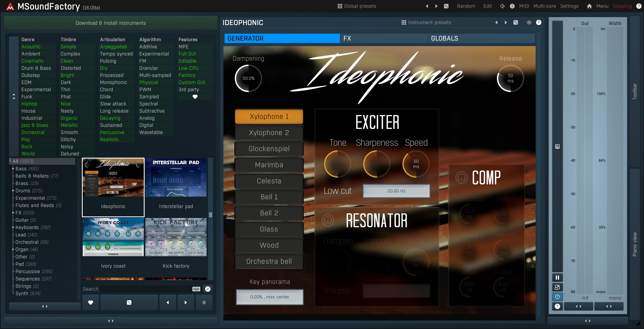Screen dimensions: 644x329
Task: Toggle the RESONATOR power button
Action: pyautogui.click(x=328, y=220)
